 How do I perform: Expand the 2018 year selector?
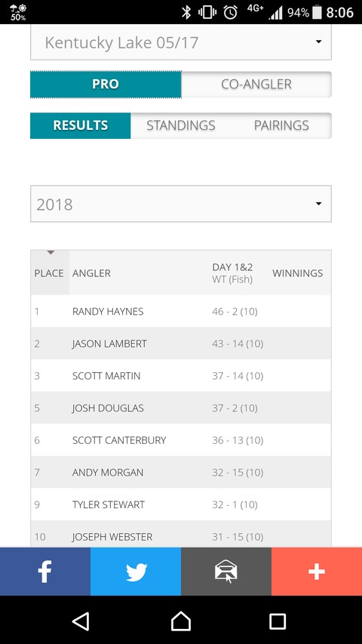[x=180, y=204]
